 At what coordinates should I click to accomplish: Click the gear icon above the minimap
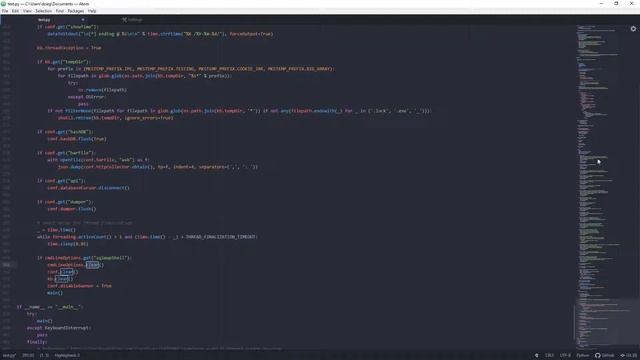click(x=633, y=29)
